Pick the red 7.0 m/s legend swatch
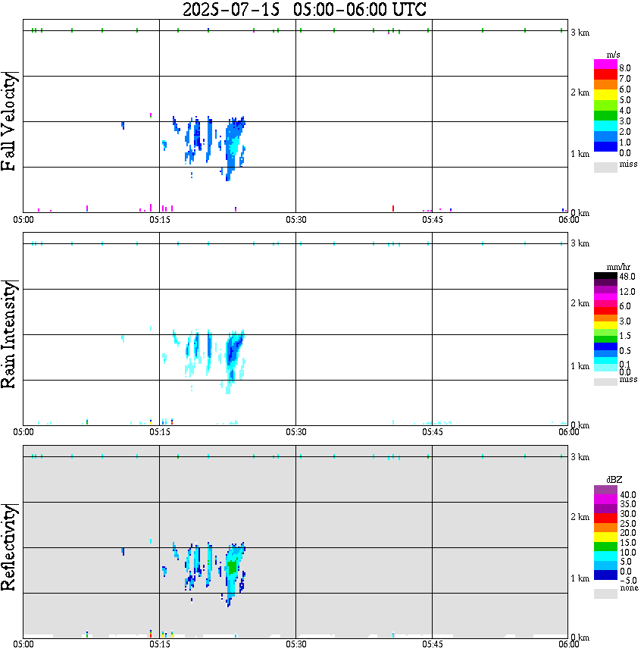This screenshot has width=644, height=658. 605,75
